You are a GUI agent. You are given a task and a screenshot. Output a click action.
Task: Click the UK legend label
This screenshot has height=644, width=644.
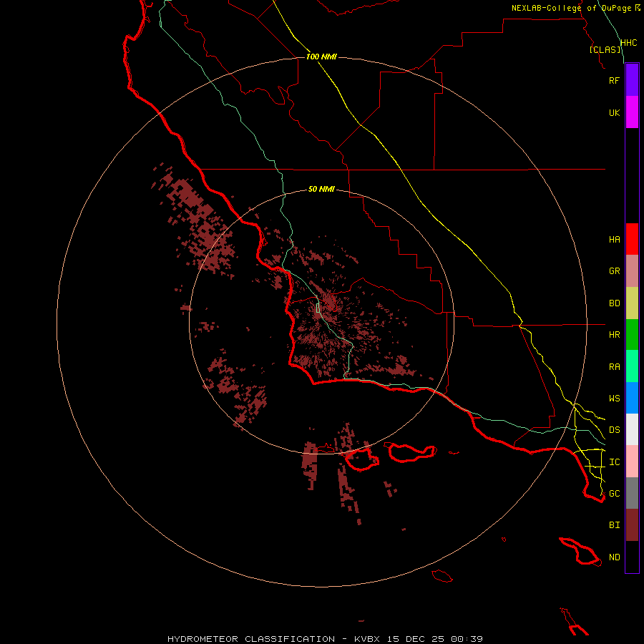(614, 112)
